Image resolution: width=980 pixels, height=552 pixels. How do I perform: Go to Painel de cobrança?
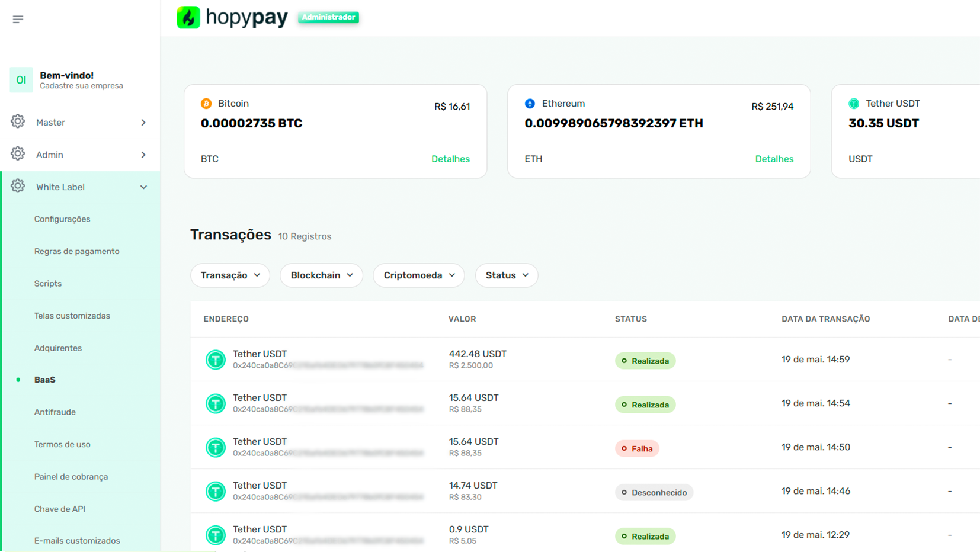point(71,477)
